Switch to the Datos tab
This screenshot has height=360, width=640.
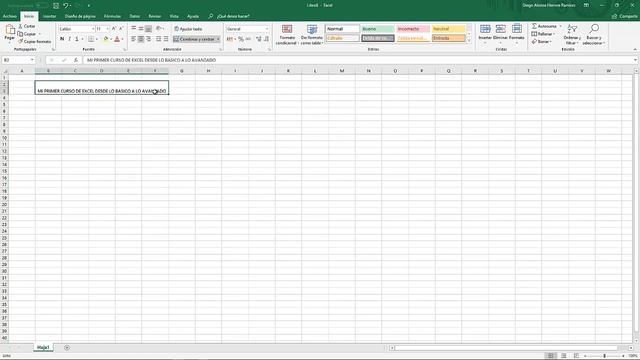135,16
